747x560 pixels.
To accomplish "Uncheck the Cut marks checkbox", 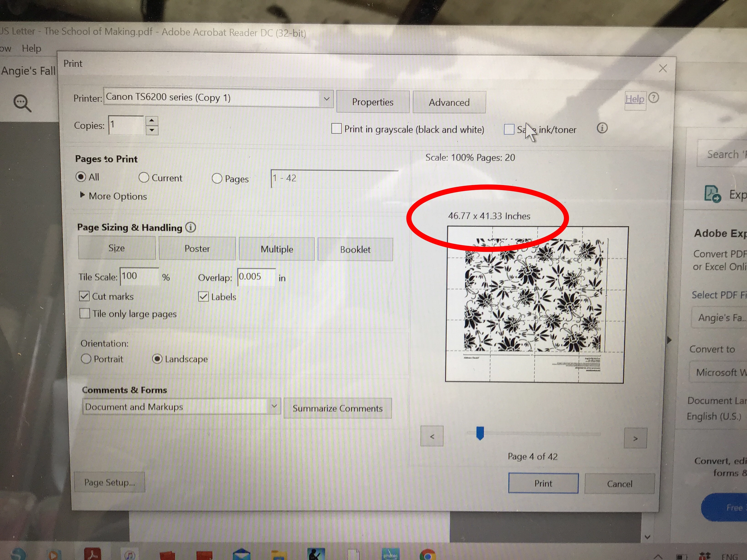I will [84, 296].
